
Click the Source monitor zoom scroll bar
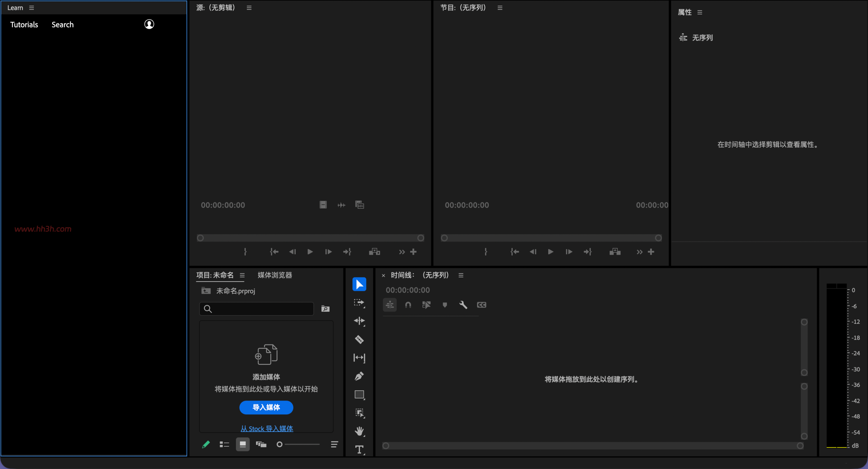(310, 238)
